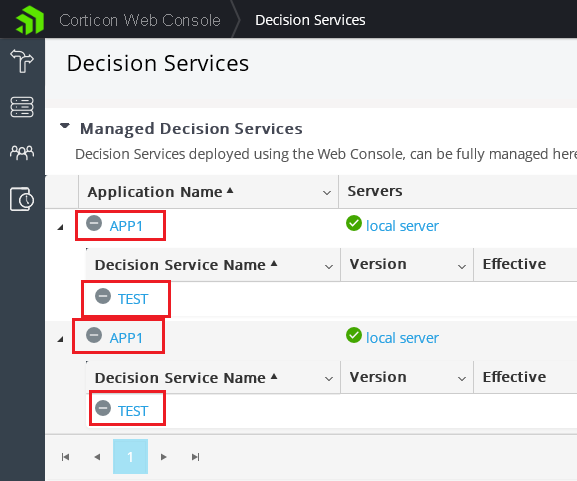577x481 pixels.
Task: Click the Decision Services breadcrumb item
Action: point(310,20)
